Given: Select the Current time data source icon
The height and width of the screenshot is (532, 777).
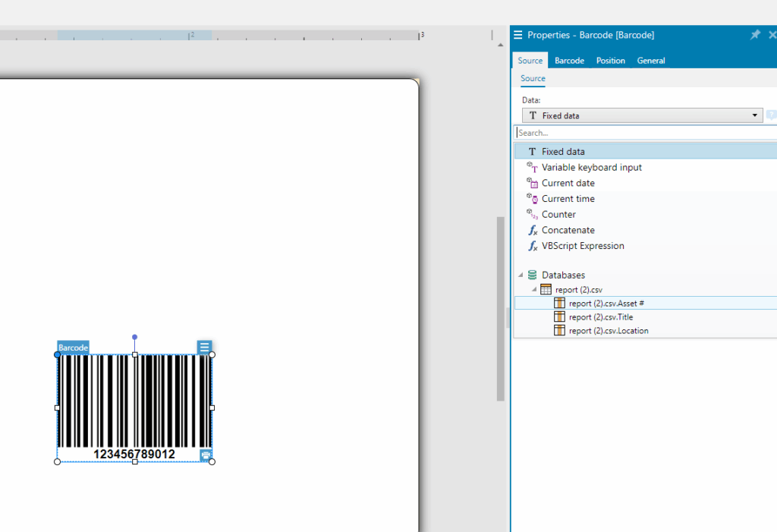Looking at the screenshot, I should pos(533,198).
